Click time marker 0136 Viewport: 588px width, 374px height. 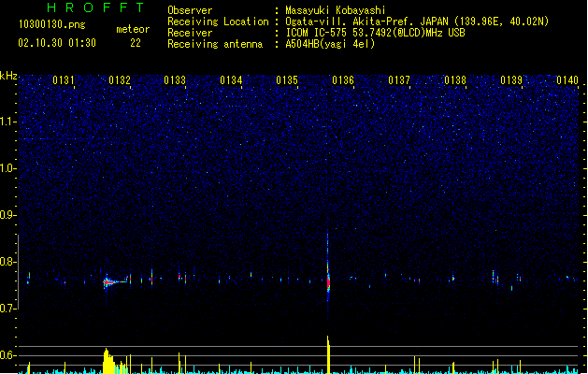coord(343,79)
